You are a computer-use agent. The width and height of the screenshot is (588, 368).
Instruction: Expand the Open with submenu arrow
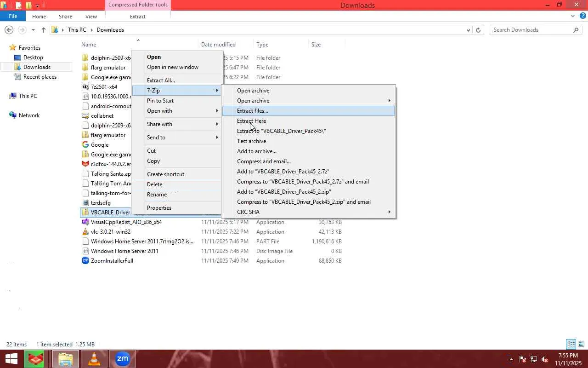coord(217,111)
